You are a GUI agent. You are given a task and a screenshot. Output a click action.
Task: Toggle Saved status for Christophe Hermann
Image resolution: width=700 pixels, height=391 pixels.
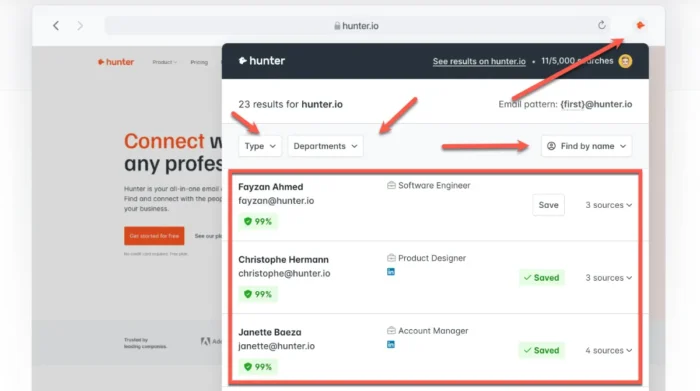(542, 278)
